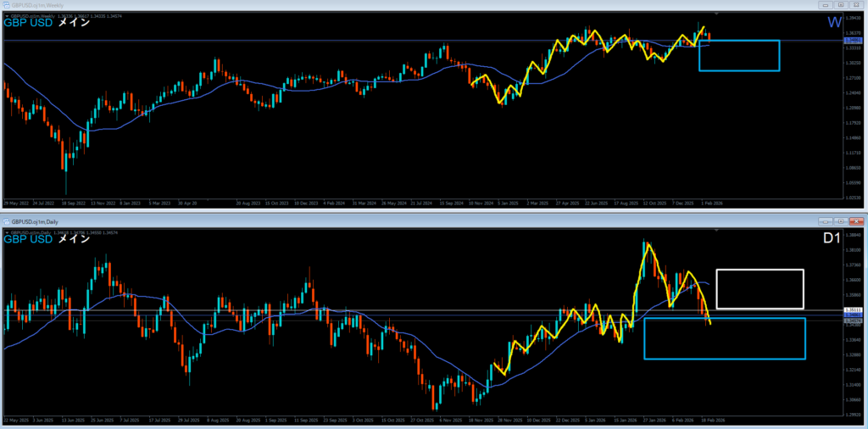The width and height of the screenshot is (868, 429).
Task: Click 1.38100 on the Daily price scale
Action: [x=851, y=249]
